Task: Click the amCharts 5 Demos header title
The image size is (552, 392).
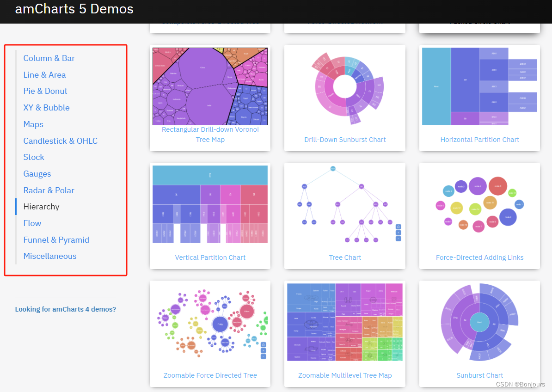Action: (x=74, y=9)
